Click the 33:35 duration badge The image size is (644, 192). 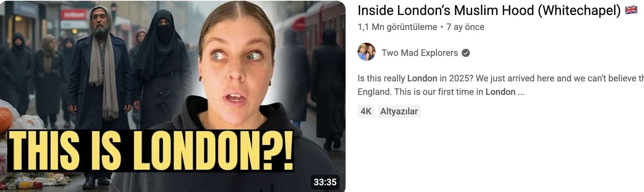point(325,182)
